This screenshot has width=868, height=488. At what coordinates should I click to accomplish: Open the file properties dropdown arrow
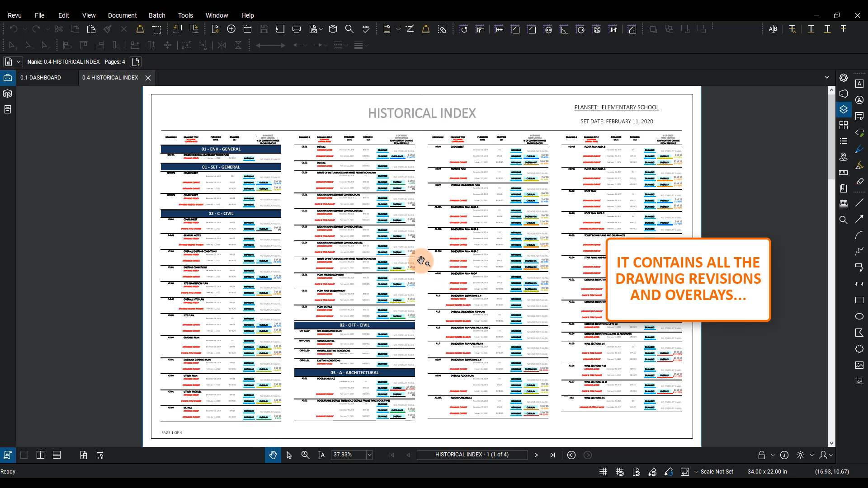(19, 62)
